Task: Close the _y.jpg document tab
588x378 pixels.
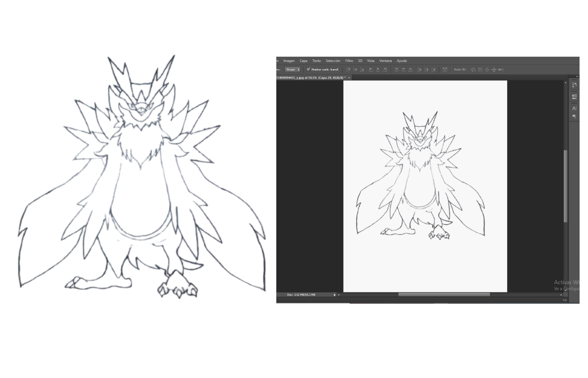Action: point(349,78)
